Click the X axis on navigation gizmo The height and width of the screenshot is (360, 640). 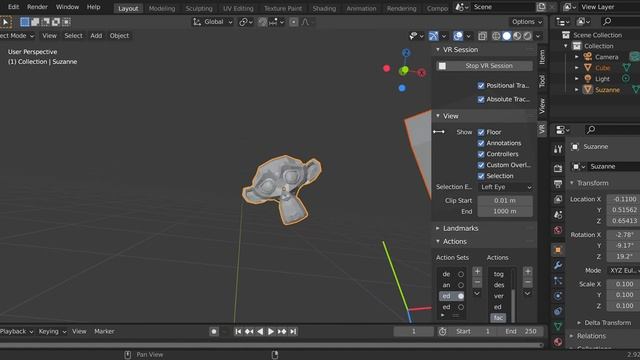[x=422, y=73]
